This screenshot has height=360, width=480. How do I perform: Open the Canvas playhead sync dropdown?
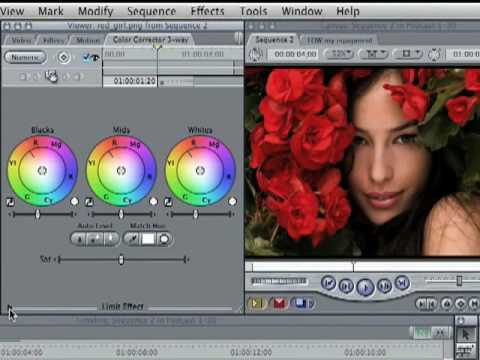[375, 54]
